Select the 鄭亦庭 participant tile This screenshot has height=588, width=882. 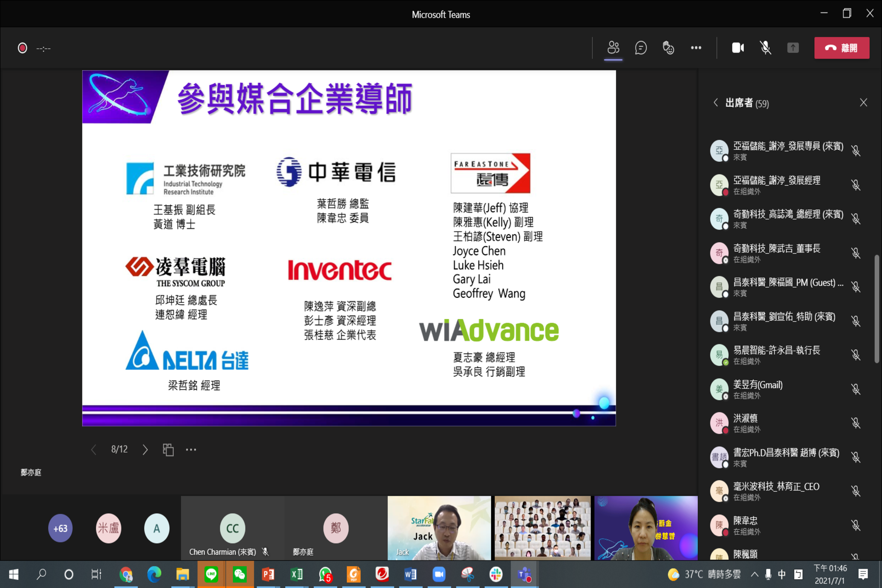click(335, 528)
